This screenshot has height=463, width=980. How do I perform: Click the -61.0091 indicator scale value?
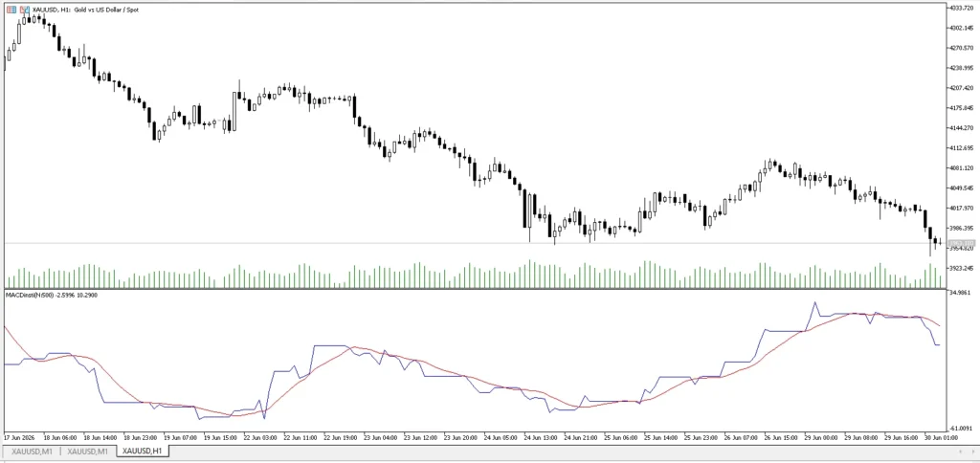point(962,428)
